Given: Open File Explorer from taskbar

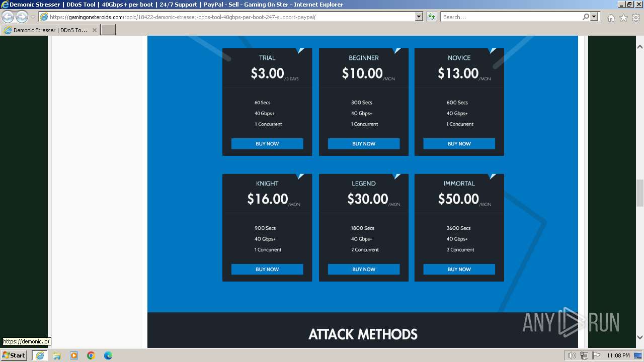Looking at the screenshot, I should coord(57,355).
